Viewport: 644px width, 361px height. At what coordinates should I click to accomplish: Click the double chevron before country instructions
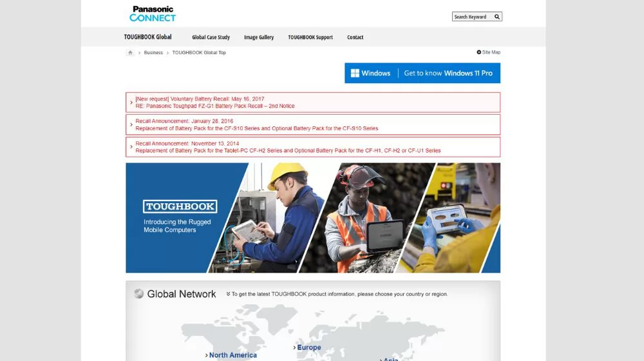[x=229, y=294]
